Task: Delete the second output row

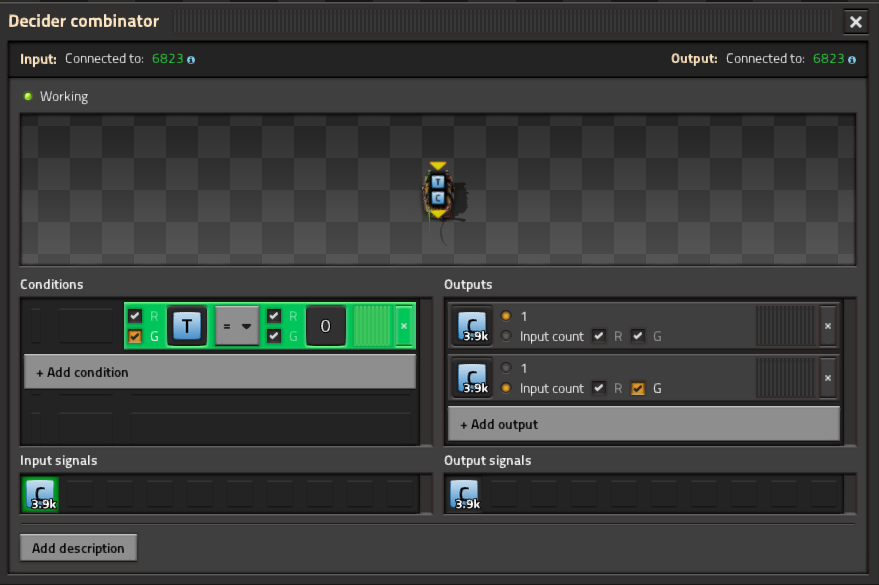Action: [827, 378]
